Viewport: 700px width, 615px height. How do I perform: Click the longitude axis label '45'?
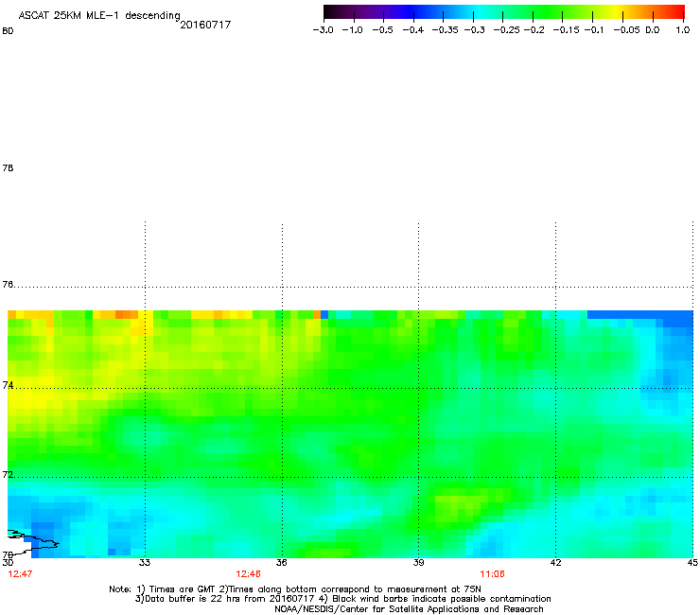click(692, 563)
